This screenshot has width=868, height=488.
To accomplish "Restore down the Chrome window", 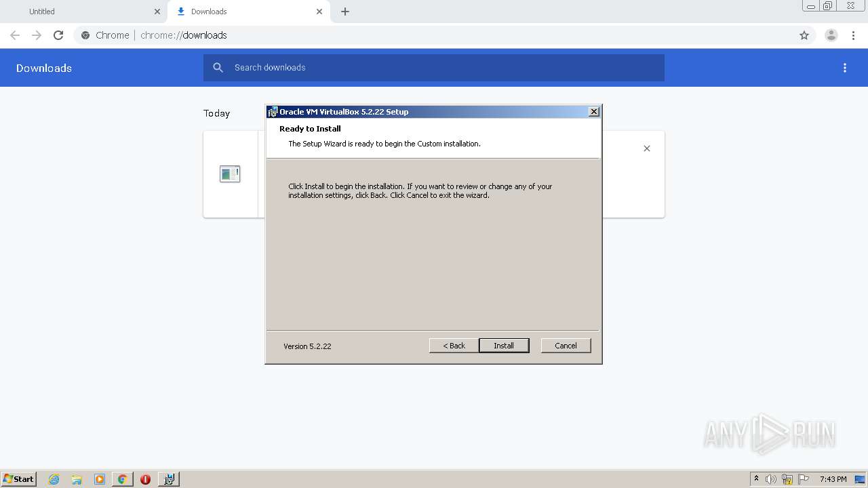I will [x=828, y=6].
